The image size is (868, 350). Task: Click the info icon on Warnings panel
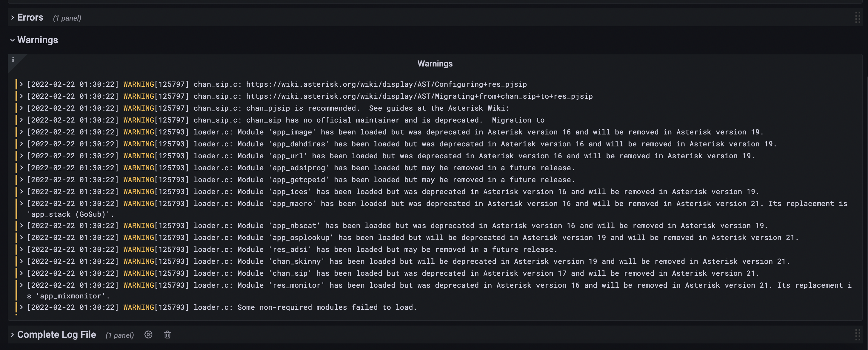13,60
